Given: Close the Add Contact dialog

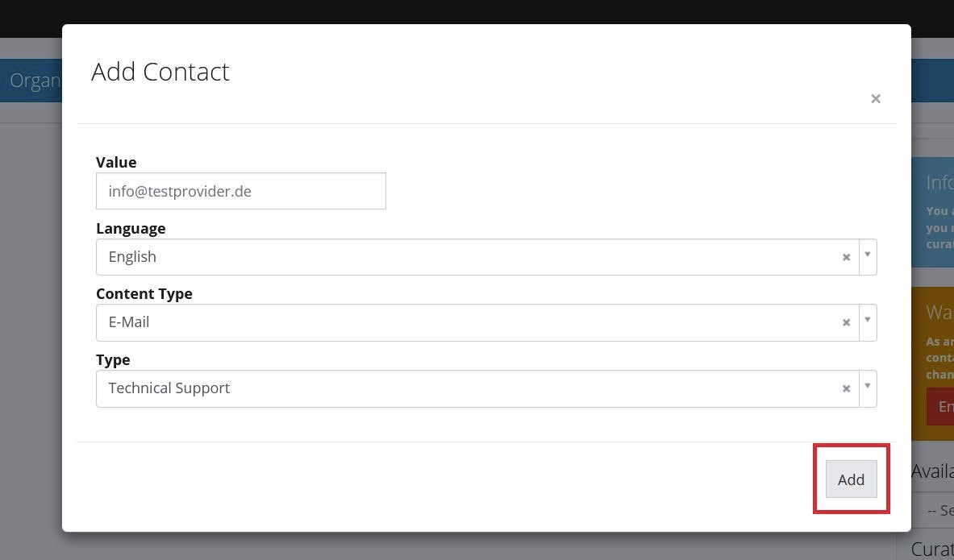Looking at the screenshot, I should [x=875, y=99].
